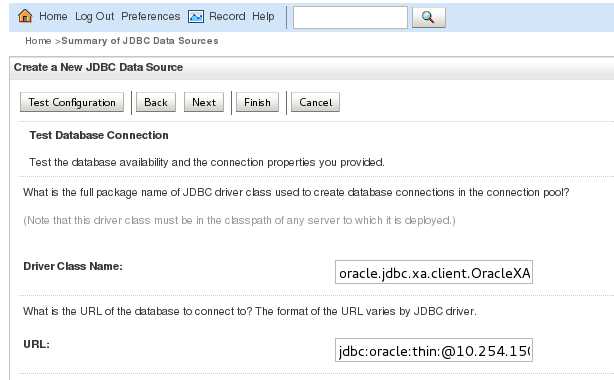Image resolution: width=614 pixels, height=380 pixels.
Task: Edit the URL input field
Action: point(434,350)
